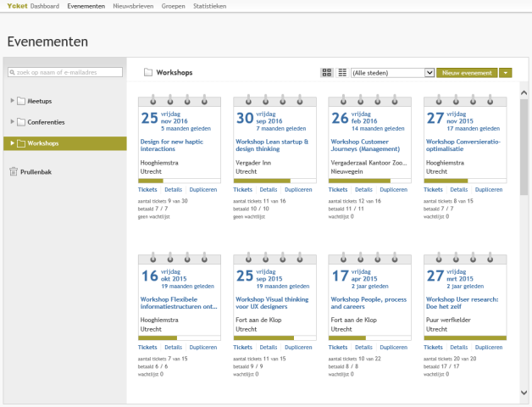532x407 pixels.
Task: Expand the Conferenties tree node
Action: click(x=12, y=122)
